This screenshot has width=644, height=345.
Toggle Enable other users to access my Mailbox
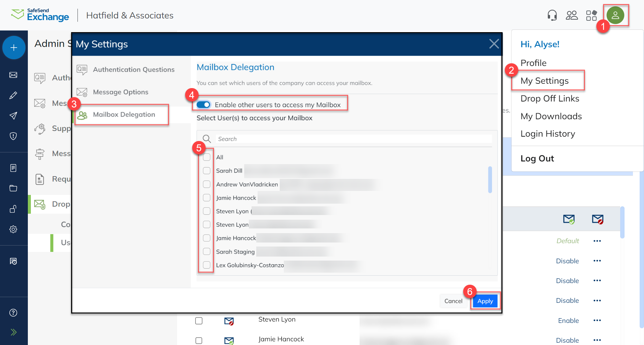pos(203,105)
